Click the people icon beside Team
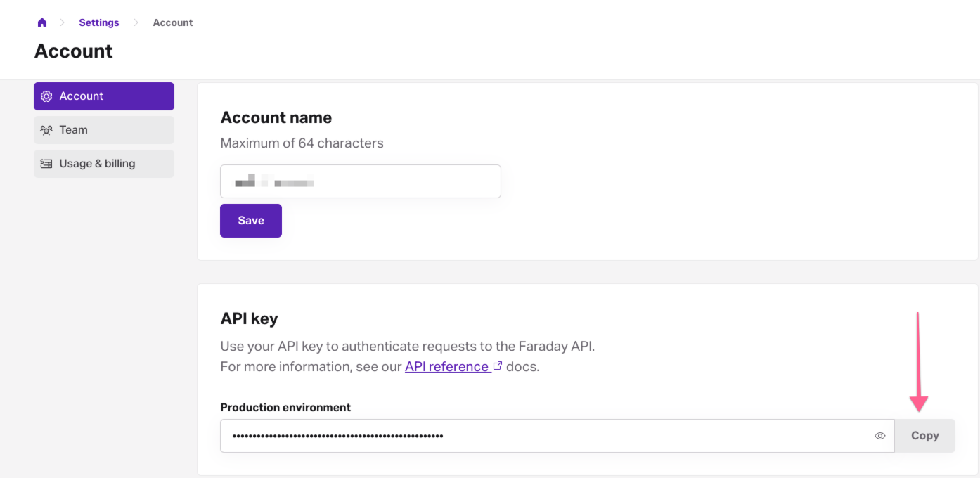The height and width of the screenshot is (478, 980). click(x=46, y=130)
